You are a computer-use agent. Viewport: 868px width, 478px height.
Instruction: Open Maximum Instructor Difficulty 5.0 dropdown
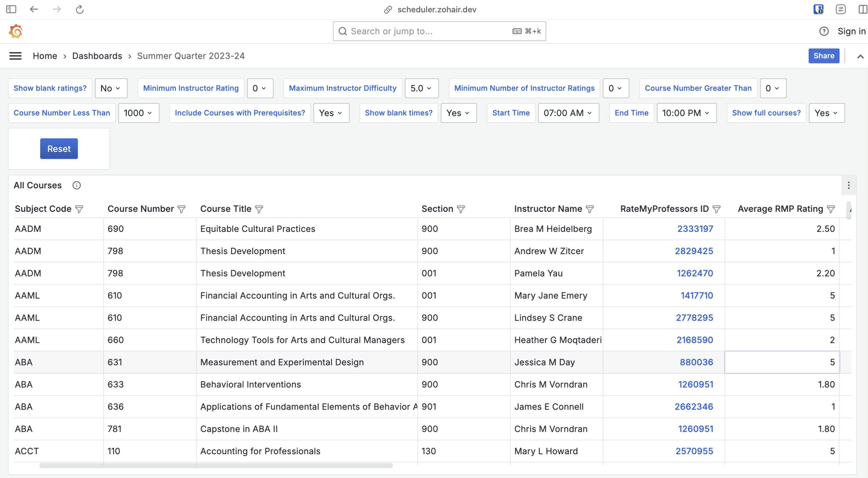point(421,88)
